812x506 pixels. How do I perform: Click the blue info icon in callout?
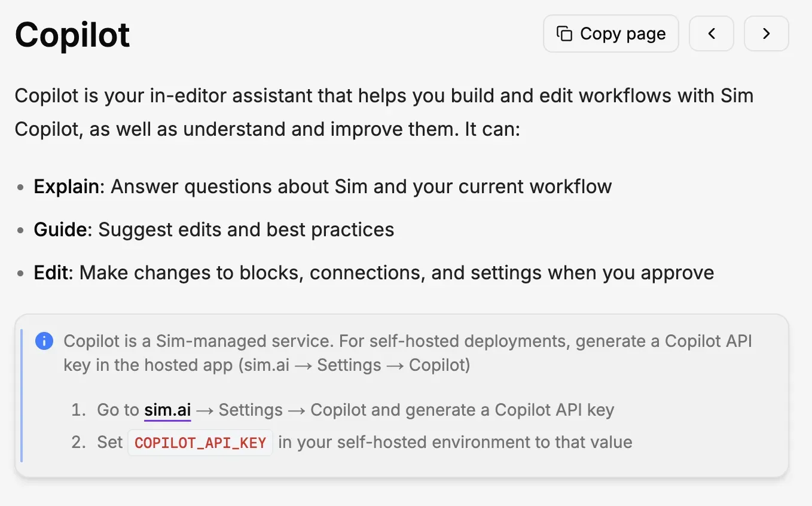[x=44, y=342]
